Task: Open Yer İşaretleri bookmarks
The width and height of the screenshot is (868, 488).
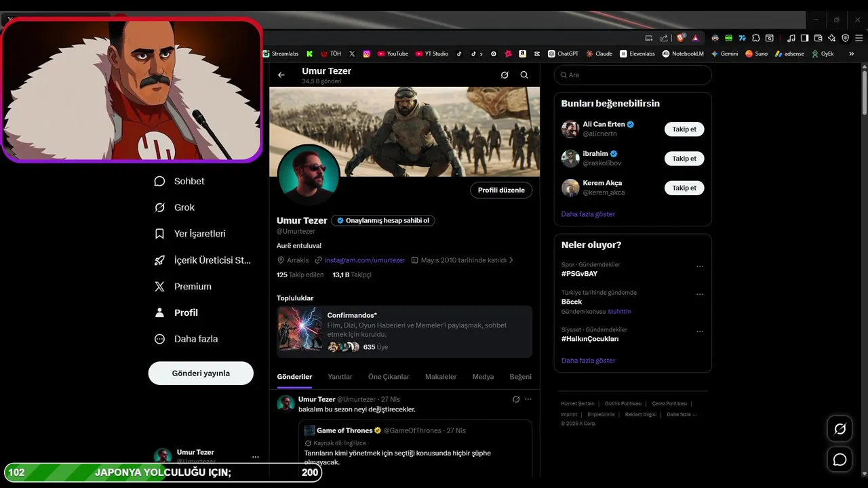Action: [x=190, y=233]
